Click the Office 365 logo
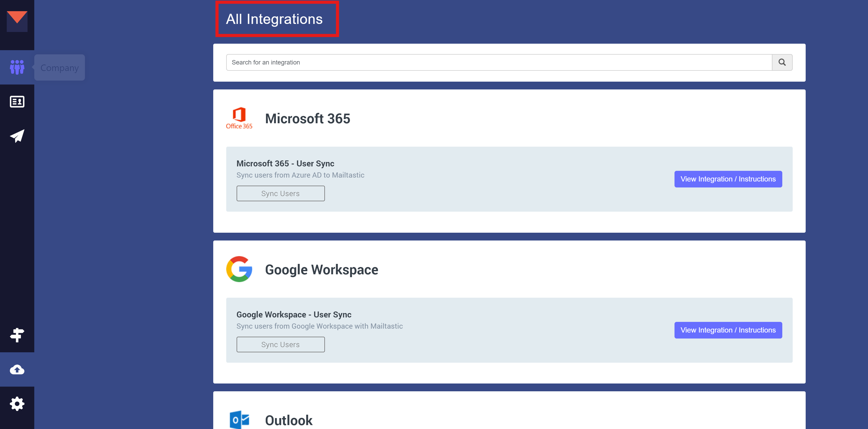Image resolution: width=868 pixels, height=429 pixels. click(239, 118)
